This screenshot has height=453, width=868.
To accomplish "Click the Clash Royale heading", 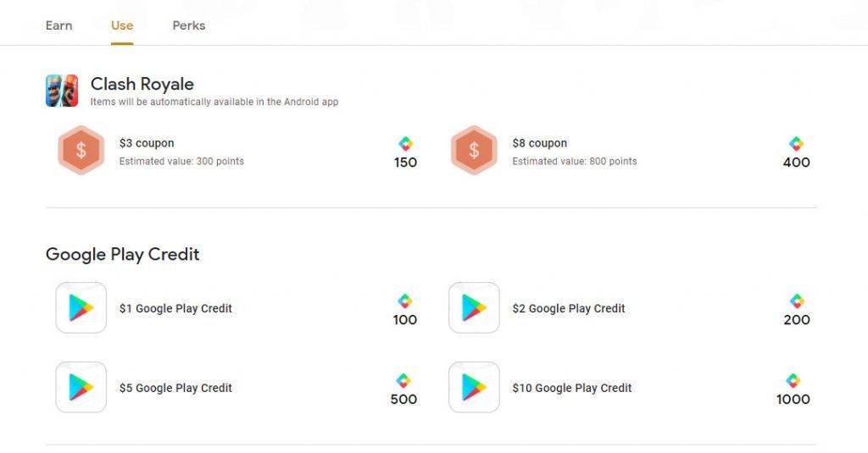I will pos(142,84).
